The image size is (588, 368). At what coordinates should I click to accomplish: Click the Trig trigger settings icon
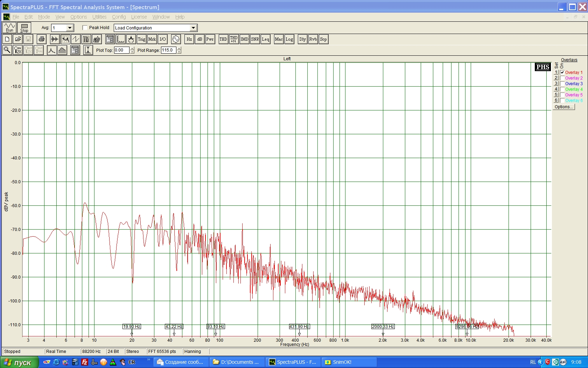[141, 39]
